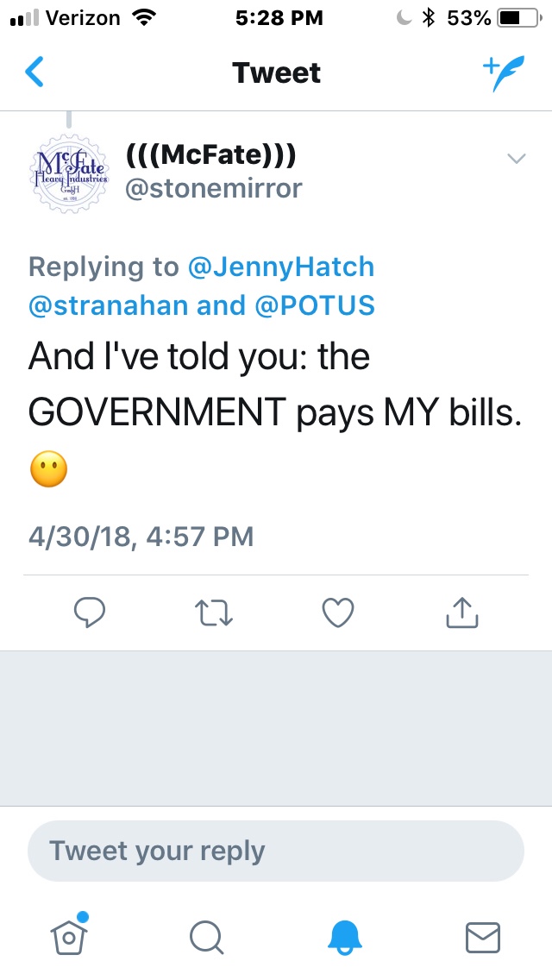Open the Notifications bell tab
552x980 pixels.
tap(345, 936)
